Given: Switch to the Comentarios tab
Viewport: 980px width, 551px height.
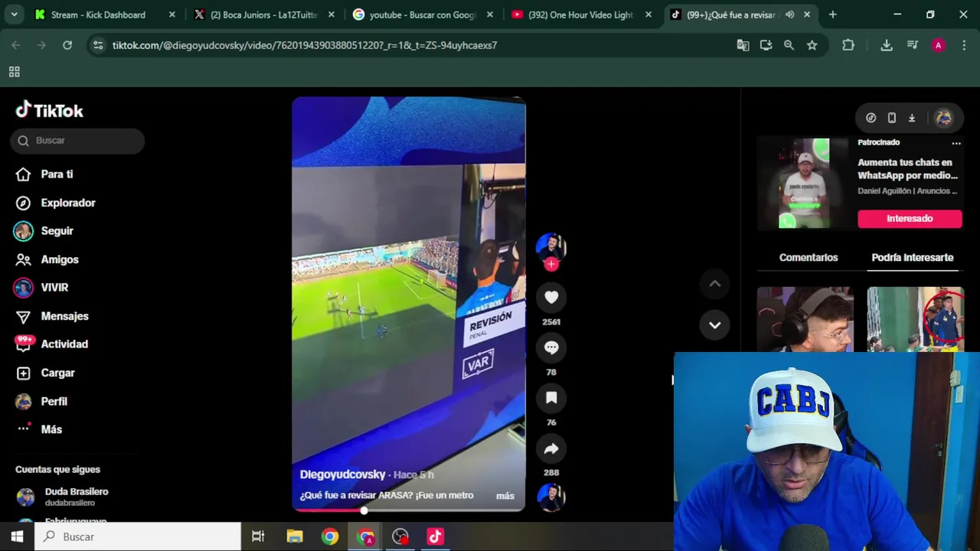Looking at the screenshot, I should click(x=808, y=258).
